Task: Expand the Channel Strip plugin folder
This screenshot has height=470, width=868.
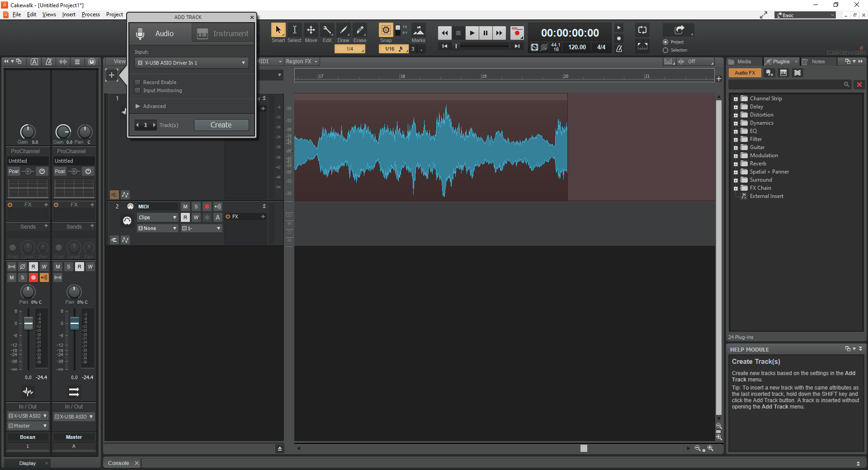Action: coord(736,99)
